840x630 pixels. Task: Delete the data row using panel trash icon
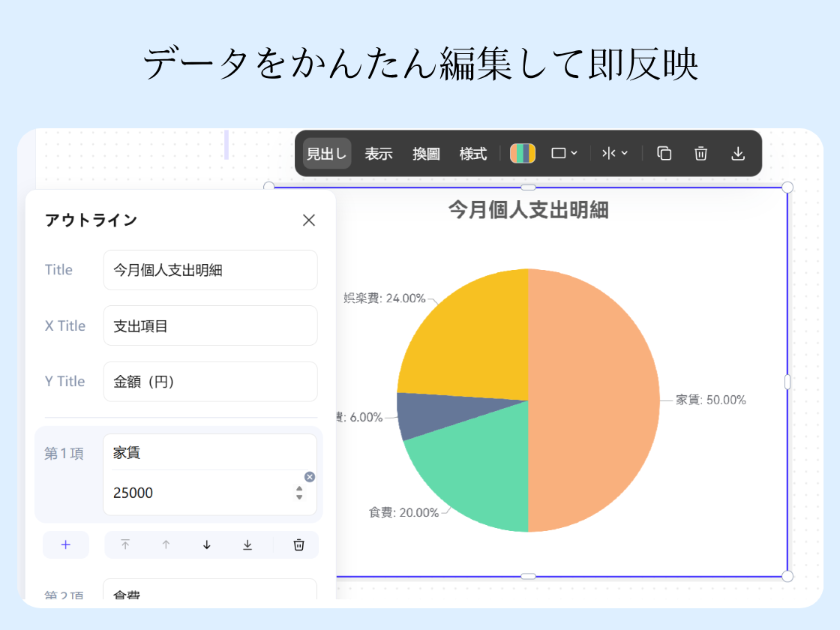click(x=298, y=545)
